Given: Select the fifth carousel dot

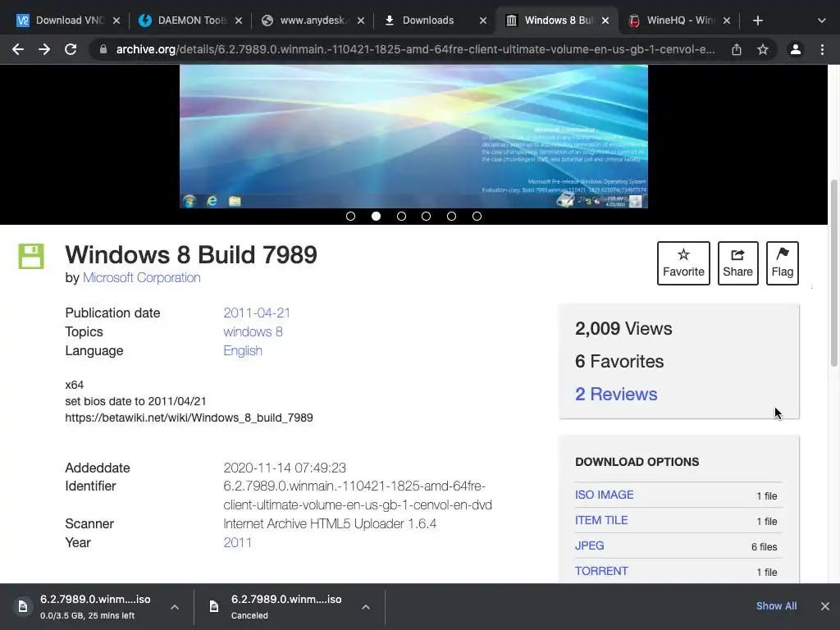Looking at the screenshot, I should pyautogui.click(x=452, y=216).
